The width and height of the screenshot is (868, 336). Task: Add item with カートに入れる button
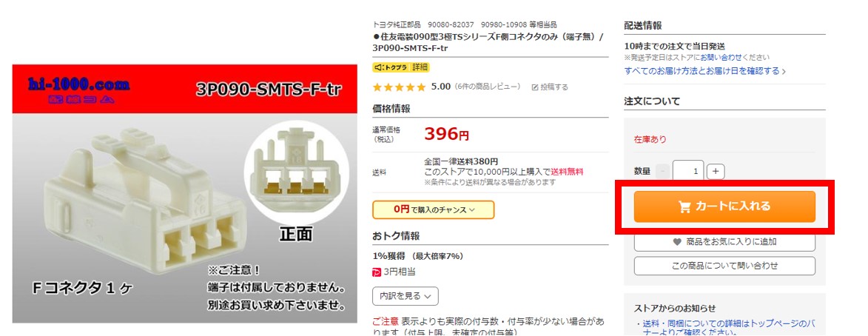[724, 206]
